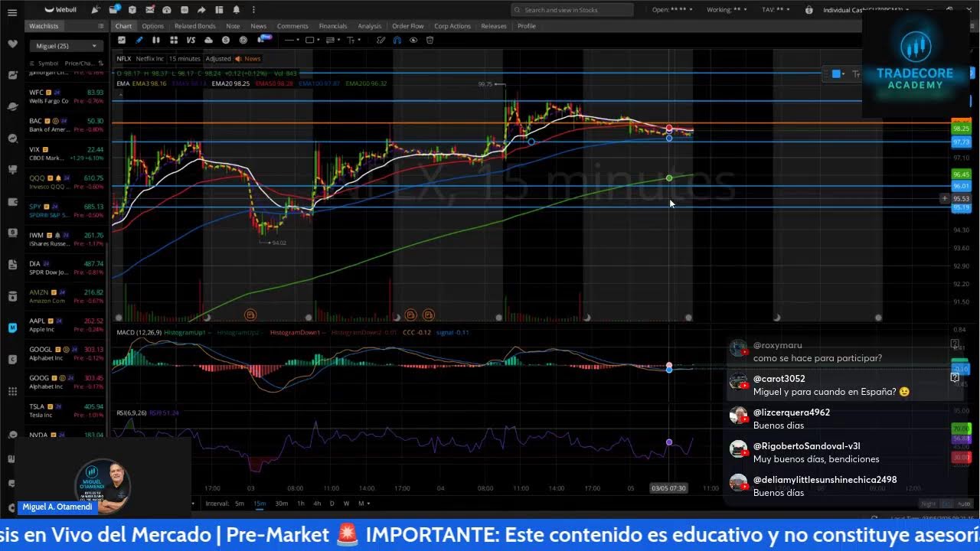The width and height of the screenshot is (980, 551).
Task: Open the chart grid layout icon
Action: 174,40
